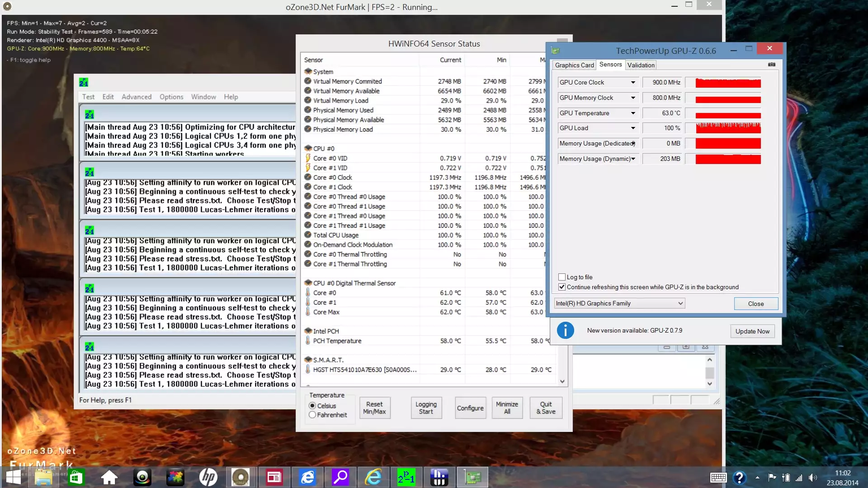Open Action Center flag icon
The width and height of the screenshot is (868, 488).
click(772, 477)
